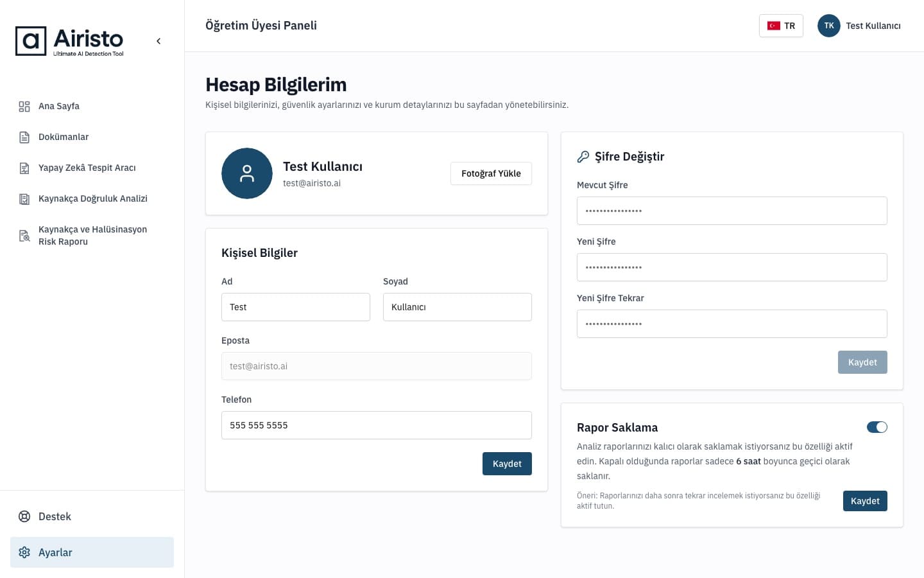Focus the Telefon input field
The width and height of the screenshot is (924, 578).
[x=377, y=425]
